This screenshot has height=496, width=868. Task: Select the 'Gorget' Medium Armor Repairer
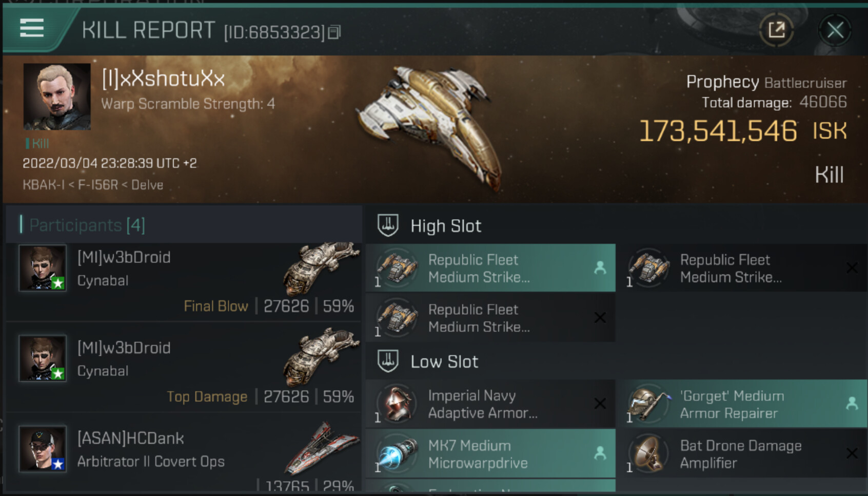pyautogui.click(x=741, y=405)
